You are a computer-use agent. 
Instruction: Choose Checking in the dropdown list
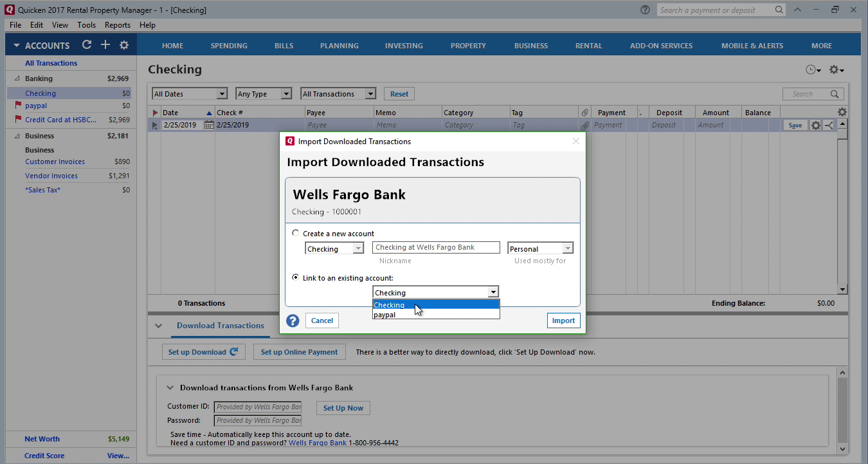click(436, 305)
